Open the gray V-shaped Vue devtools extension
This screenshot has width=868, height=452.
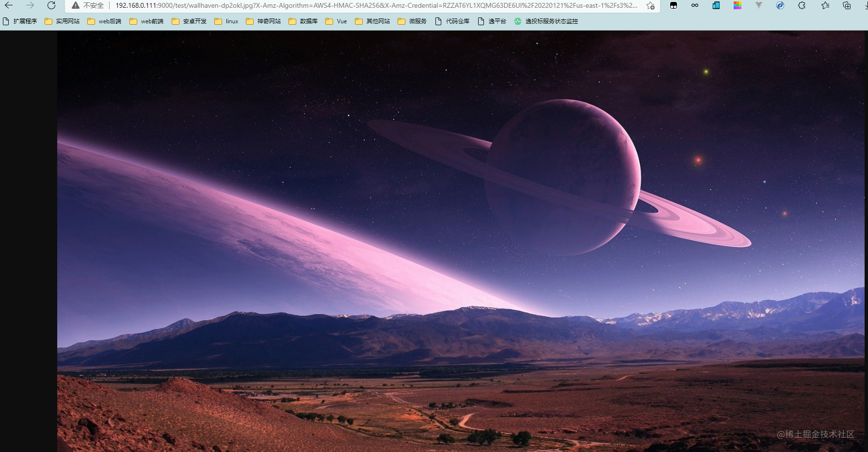[x=759, y=5]
